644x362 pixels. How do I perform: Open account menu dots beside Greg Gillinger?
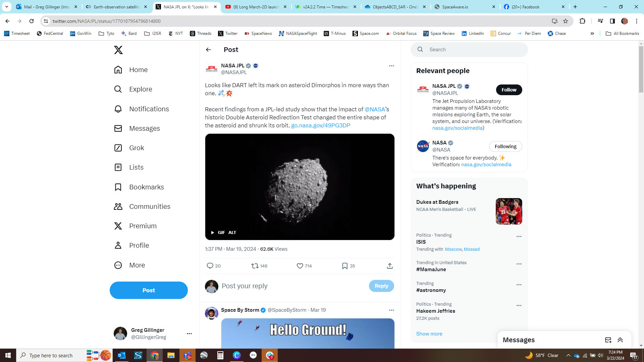click(189, 334)
